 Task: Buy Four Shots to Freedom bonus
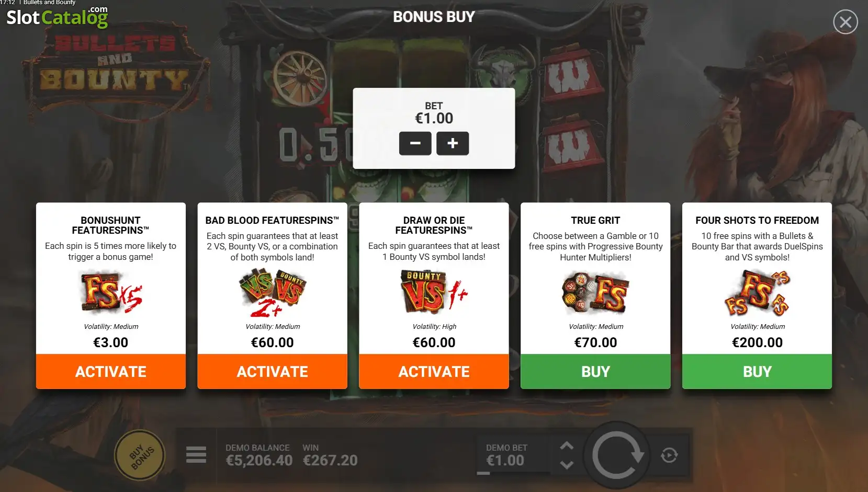pyautogui.click(x=757, y=371)
